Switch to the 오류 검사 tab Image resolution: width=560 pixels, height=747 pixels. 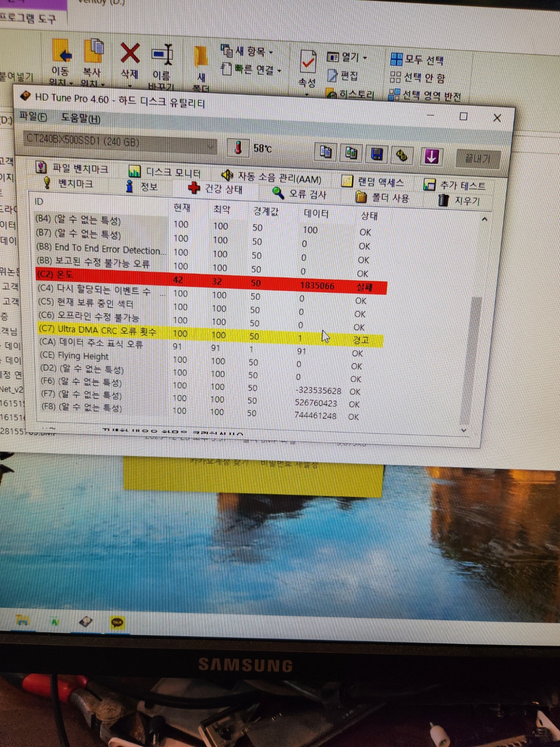tap(299, 193)
